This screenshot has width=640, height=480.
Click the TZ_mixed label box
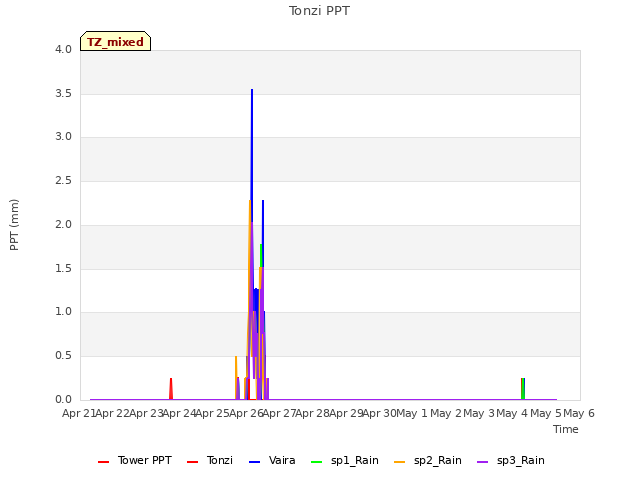(x=116, y=41)
